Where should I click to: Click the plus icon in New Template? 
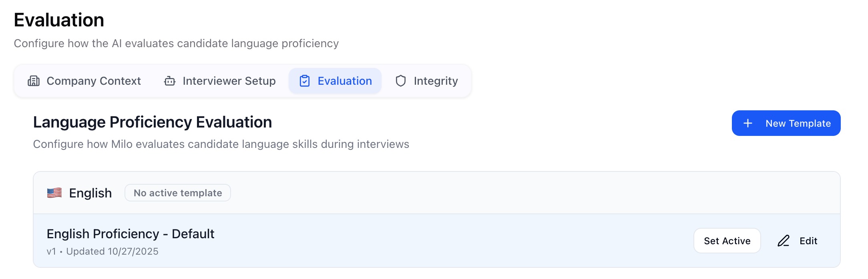pyautogui.click(x=747, y=123)
